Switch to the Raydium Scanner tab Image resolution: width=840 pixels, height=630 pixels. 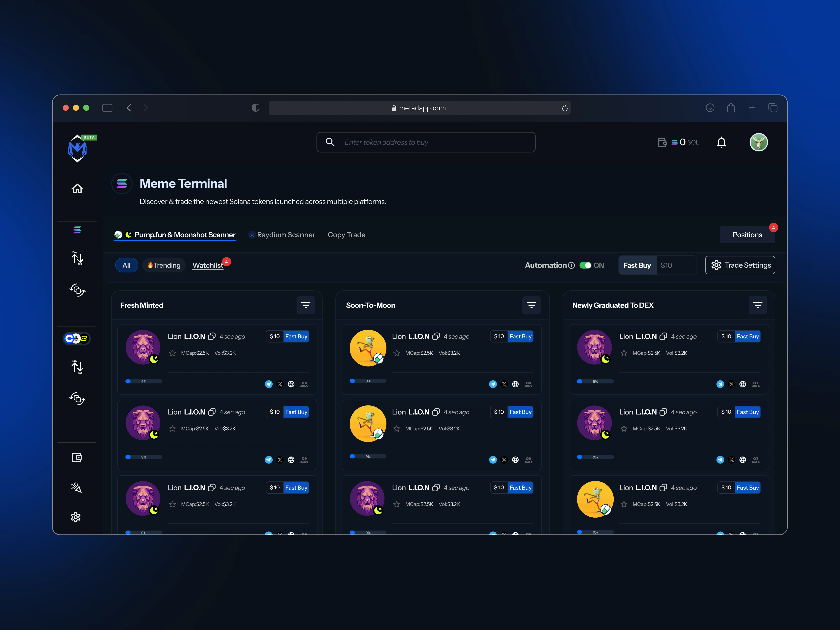[x=282, y=235]
